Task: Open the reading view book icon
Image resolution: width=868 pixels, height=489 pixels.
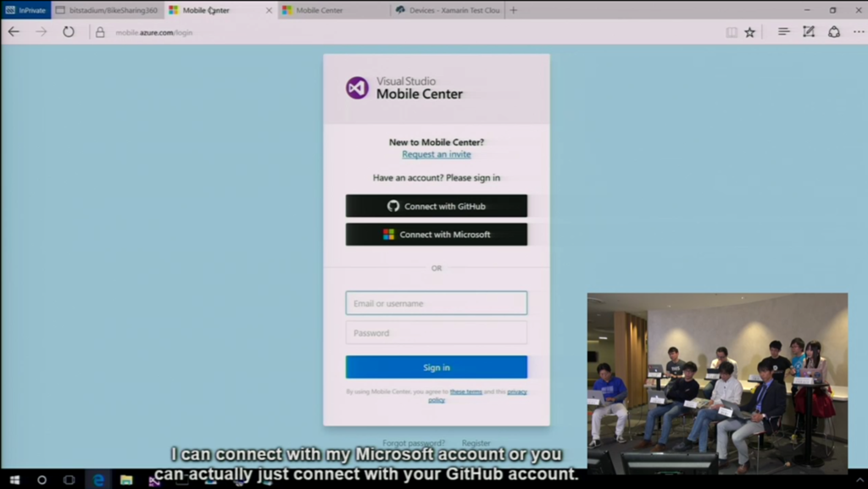Action: click(732, 33)
